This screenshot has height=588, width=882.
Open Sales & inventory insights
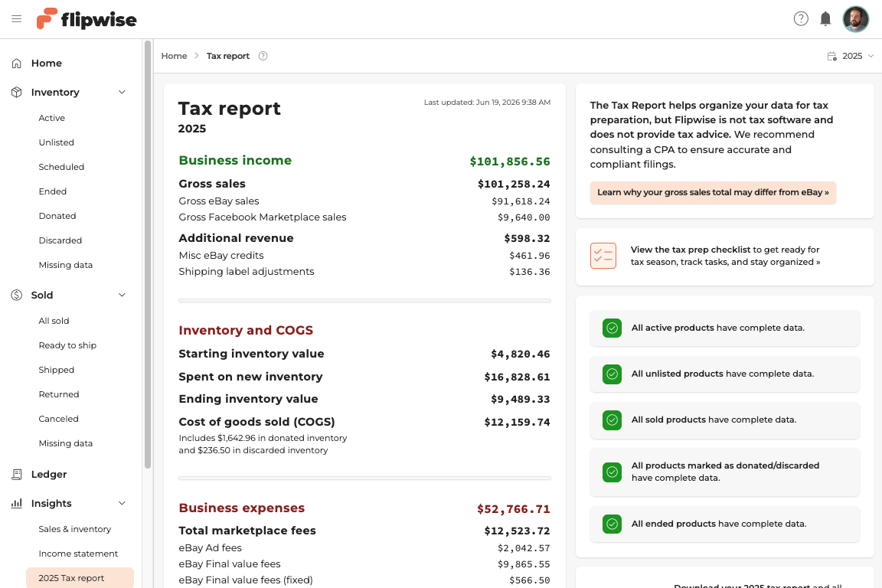tap(75, 529)
